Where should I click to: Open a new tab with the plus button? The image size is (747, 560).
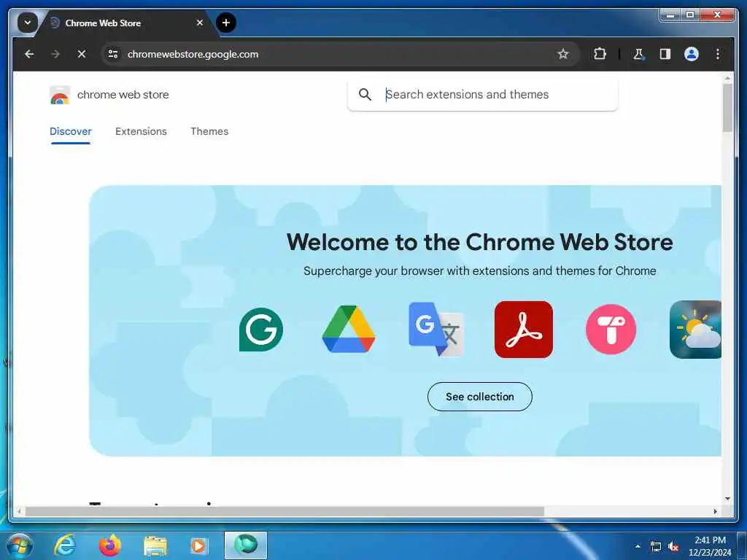[x=226, y=23]
